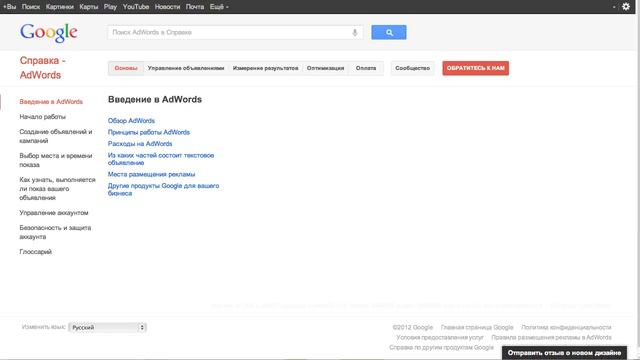Click Правила размещения рекламы в AdWords link
This screenshot has height=360, width=640.
(551, 338)
